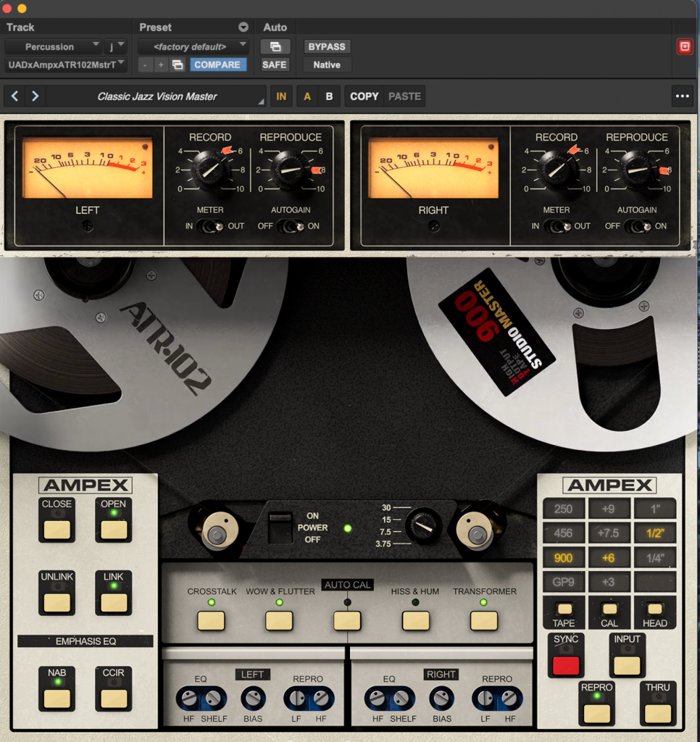This screenshot has width=700, height=742.
Task: Click the SAFE automation button
Action: [275, 64]
